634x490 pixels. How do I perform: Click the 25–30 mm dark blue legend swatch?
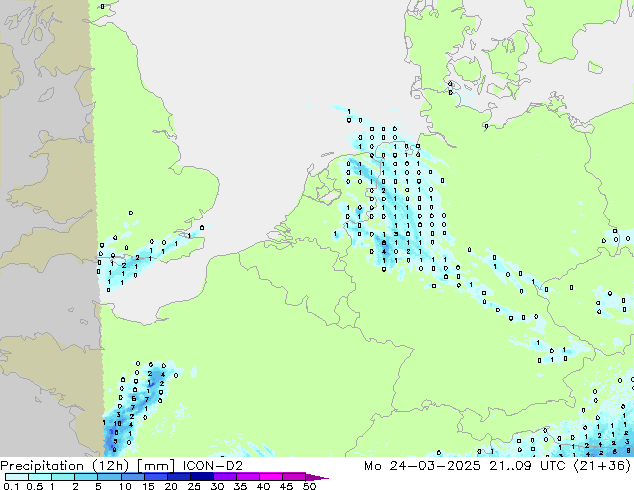(201, 477)
